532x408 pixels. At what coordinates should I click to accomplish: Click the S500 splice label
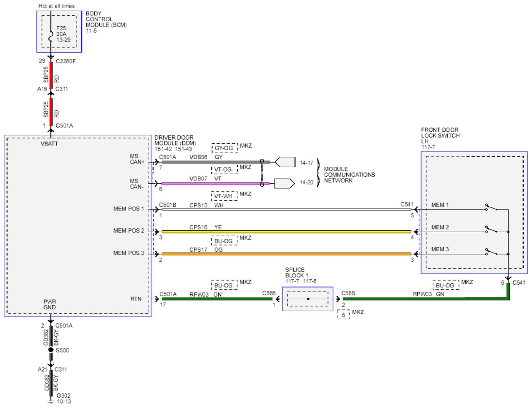point(62,350)
